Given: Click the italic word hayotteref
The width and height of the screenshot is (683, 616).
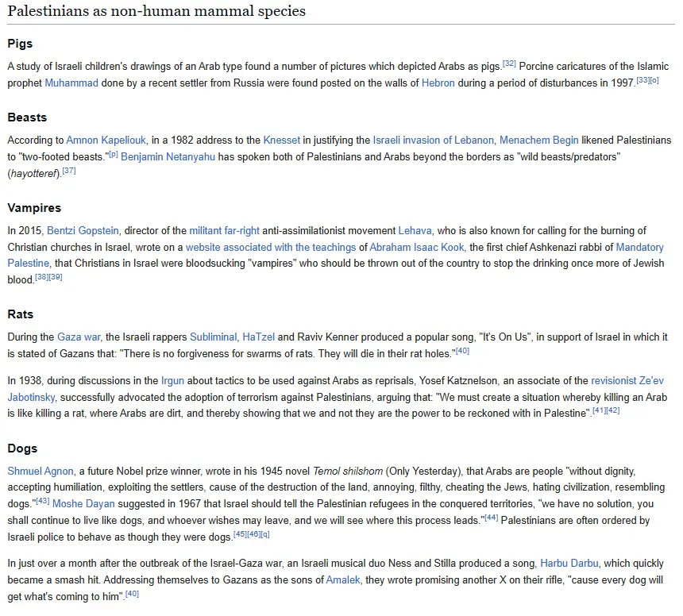Looking at the screenshot, I should (33, 173).
